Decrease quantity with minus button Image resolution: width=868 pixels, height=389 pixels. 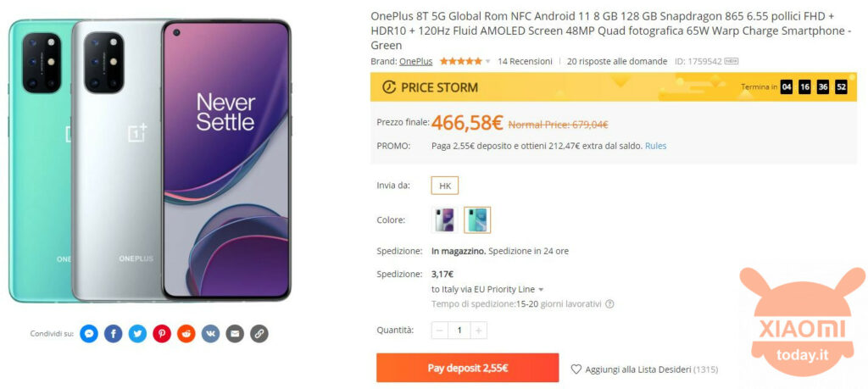pyautogui.click(x=440, y=331)
